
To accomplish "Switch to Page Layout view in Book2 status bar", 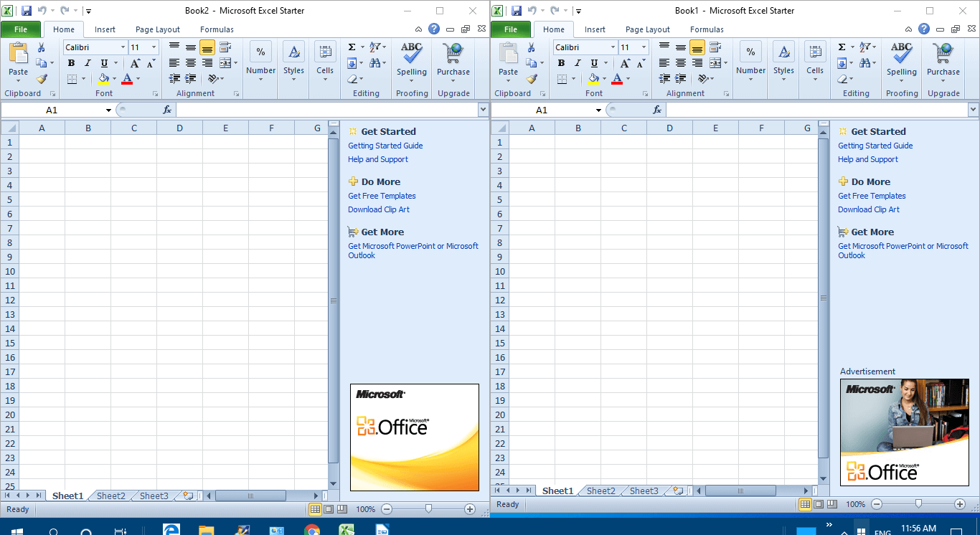I will pyautogui.click(x=329, y=509).
